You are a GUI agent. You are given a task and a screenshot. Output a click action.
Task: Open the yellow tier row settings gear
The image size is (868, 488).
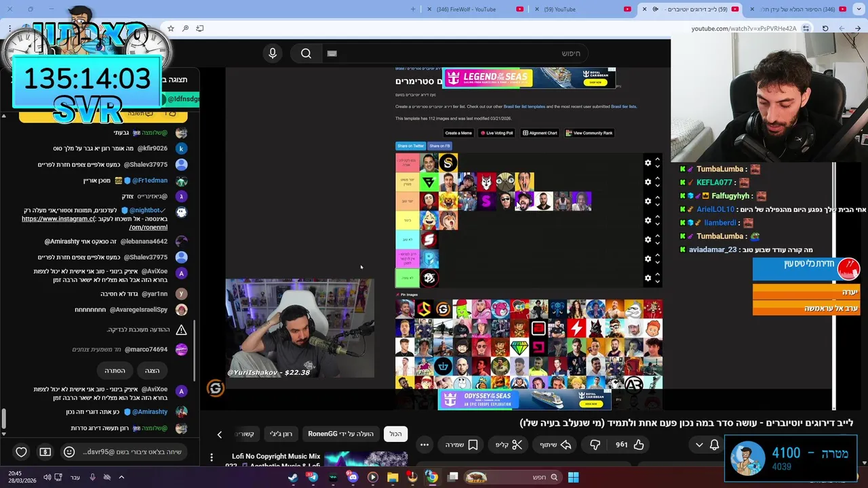[648, 220]
